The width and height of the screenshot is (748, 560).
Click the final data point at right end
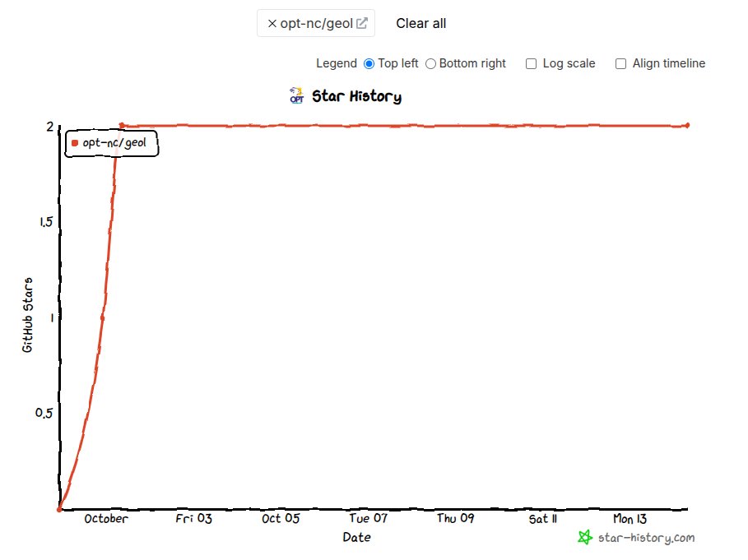687,125
